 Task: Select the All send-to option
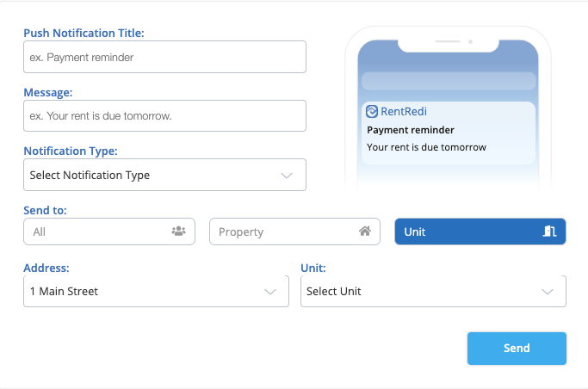(109, 232)
